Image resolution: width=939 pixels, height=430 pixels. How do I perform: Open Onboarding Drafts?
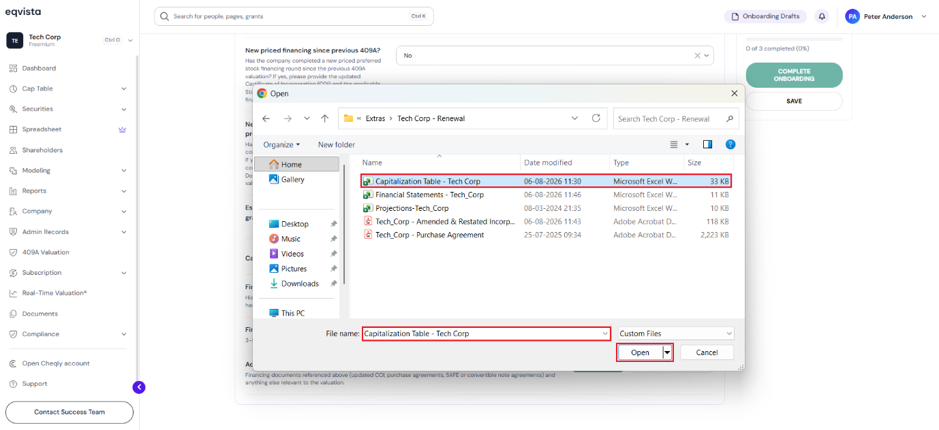[765, 16]
